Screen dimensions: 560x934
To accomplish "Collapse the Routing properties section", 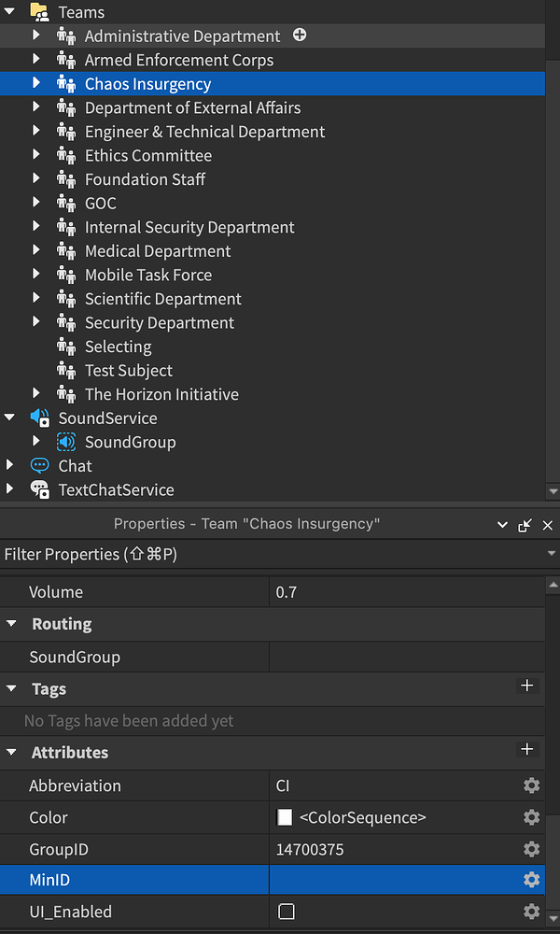I will pos(11,624).
